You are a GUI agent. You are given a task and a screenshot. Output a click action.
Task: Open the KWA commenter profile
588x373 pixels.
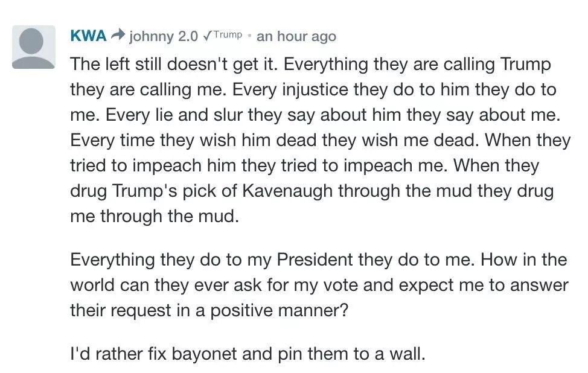pyautogui.click(x=88, y=36)
